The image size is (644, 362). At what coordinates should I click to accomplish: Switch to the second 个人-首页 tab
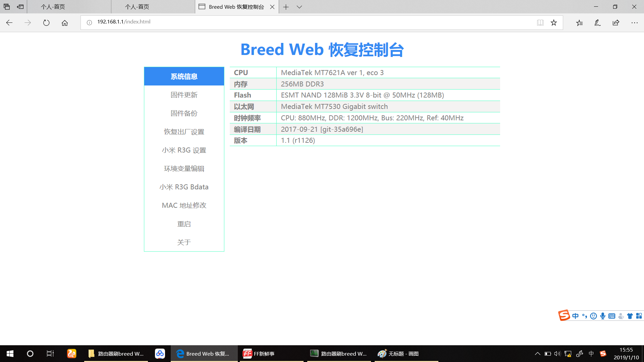pos(153,7)
